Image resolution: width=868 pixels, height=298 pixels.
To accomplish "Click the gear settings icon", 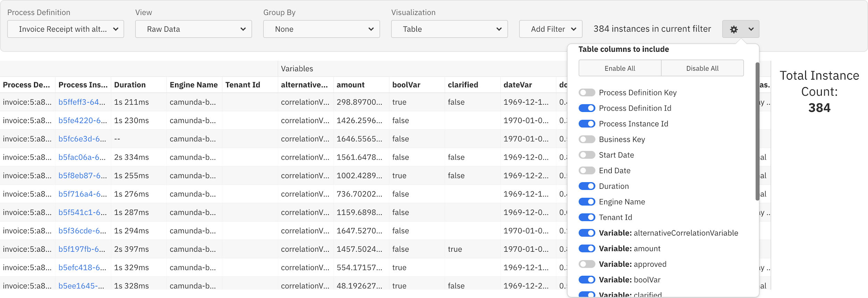I will pos(734,29).
